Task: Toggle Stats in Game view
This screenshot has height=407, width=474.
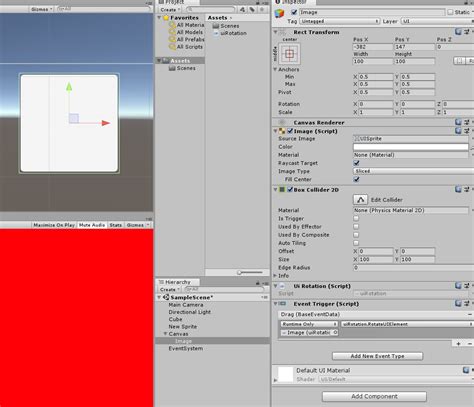Action: click(x=116, y=225)
